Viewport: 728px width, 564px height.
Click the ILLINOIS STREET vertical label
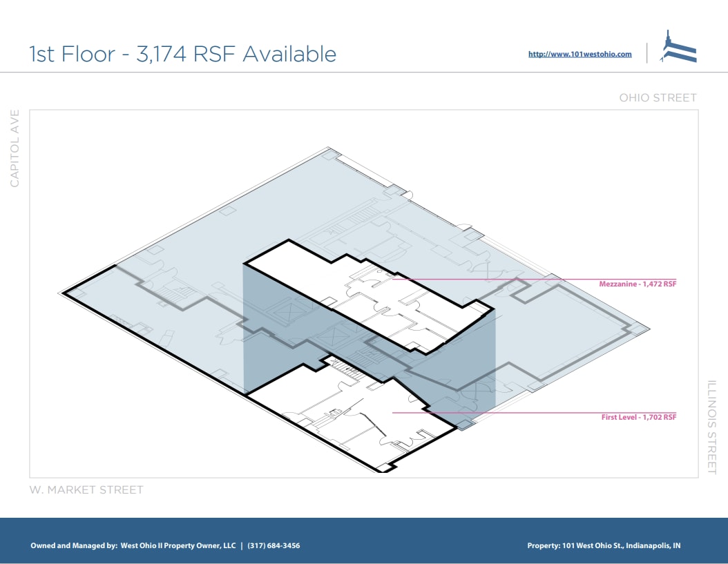pos(711,427)
